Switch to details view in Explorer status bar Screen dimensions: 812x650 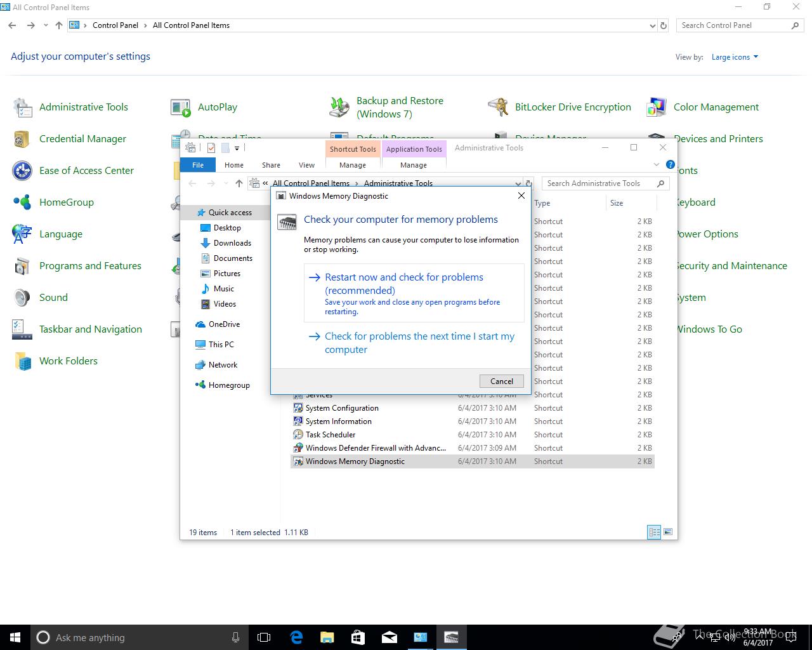pyautogui.click(x=654, y=532)
